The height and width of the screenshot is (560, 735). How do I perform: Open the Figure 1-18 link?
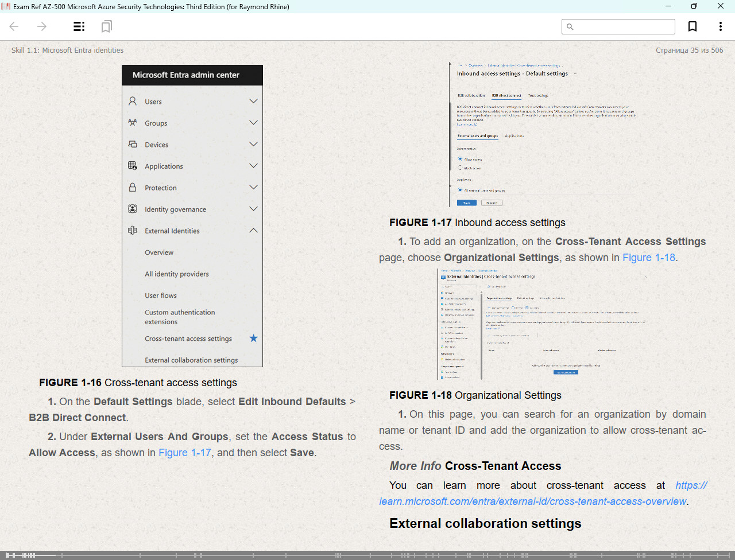(x=649, y=258)
